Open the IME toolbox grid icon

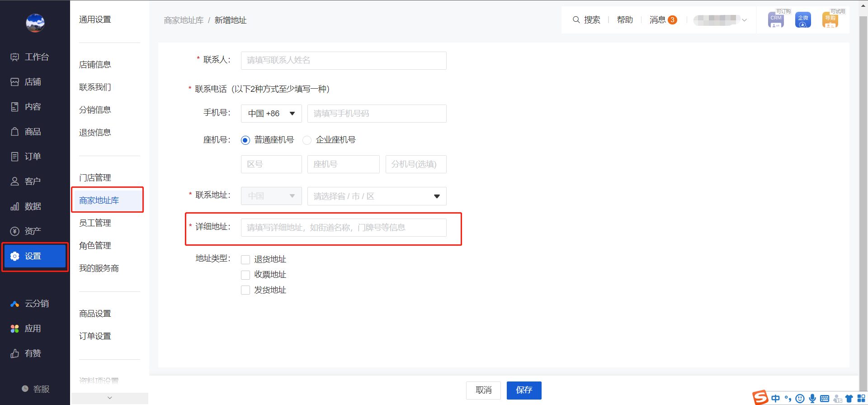861,399
